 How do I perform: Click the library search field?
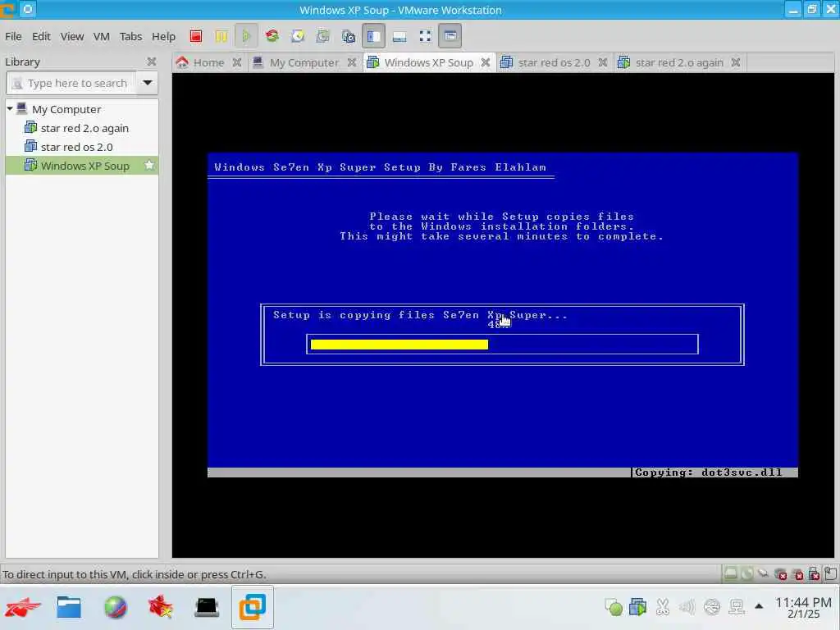(x=71, y=84)
